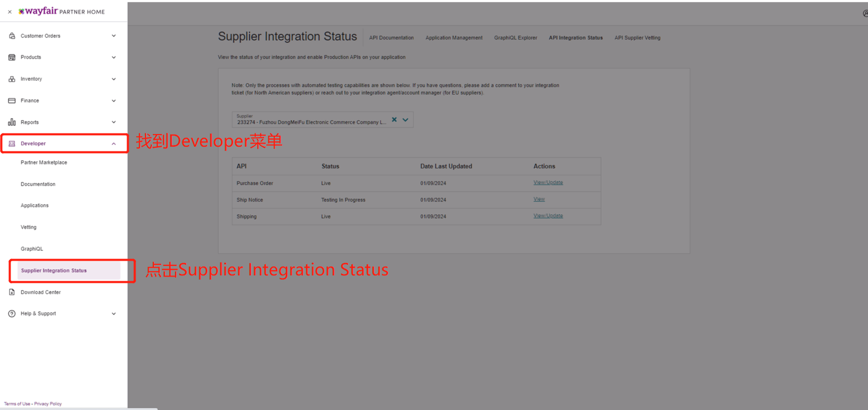Open the user account icon at top right
Image resolution: width=868 pixels, height=410 pixels.
pyautogui.click(x=865, y=14)
